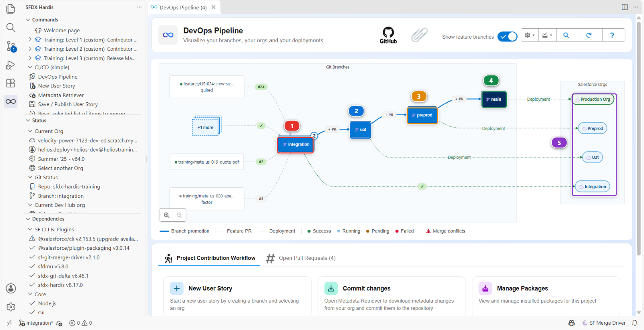Click the Manage Packages card

click(546, 296)
